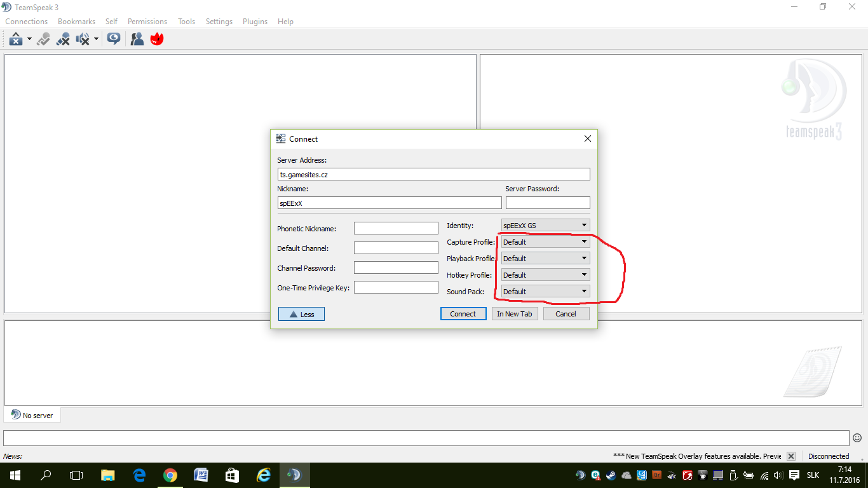Open the emoticon smiley picker
Screen dimensions: 868x488
857,438
